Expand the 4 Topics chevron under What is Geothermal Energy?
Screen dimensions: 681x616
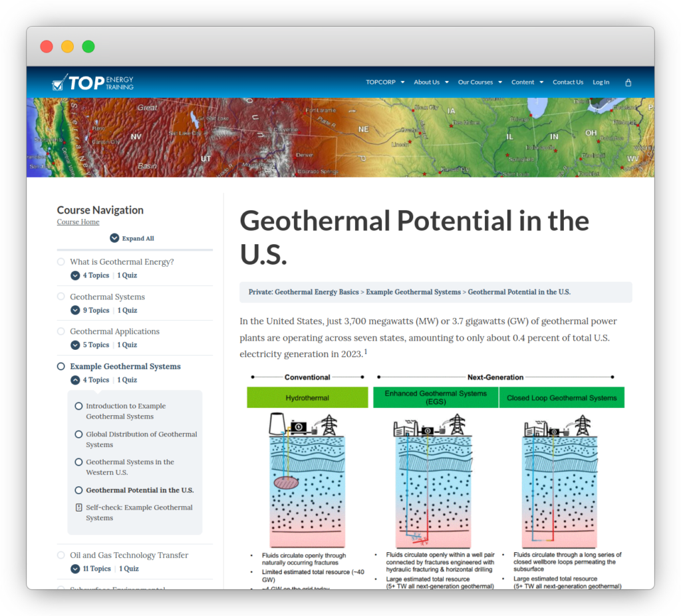75,275
